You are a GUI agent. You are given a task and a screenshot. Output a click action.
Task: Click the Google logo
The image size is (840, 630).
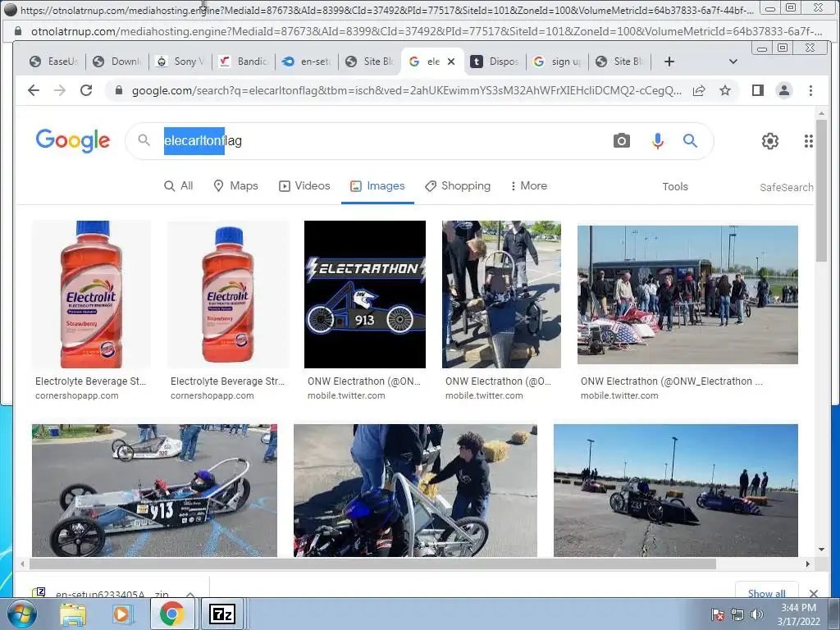[x=73, y=141]
